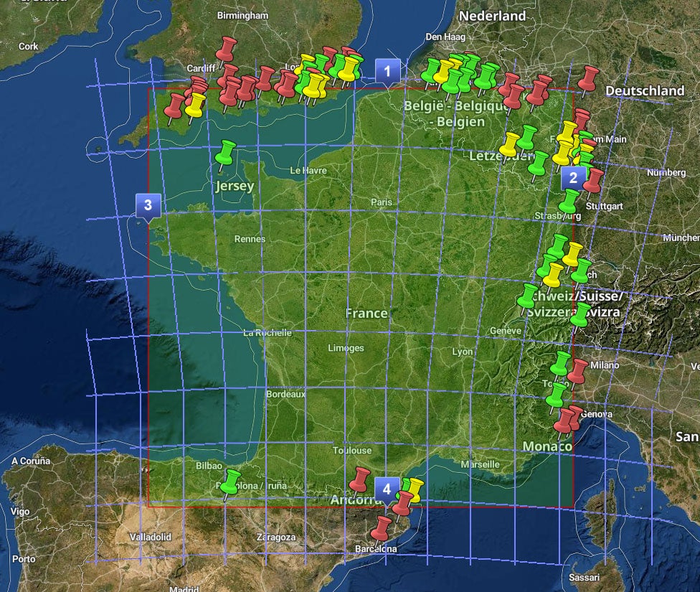700x592 pixels.
Task: Select the red pushpin north of Cardiff
Action: pyautogui.click(x=227, y=49)
